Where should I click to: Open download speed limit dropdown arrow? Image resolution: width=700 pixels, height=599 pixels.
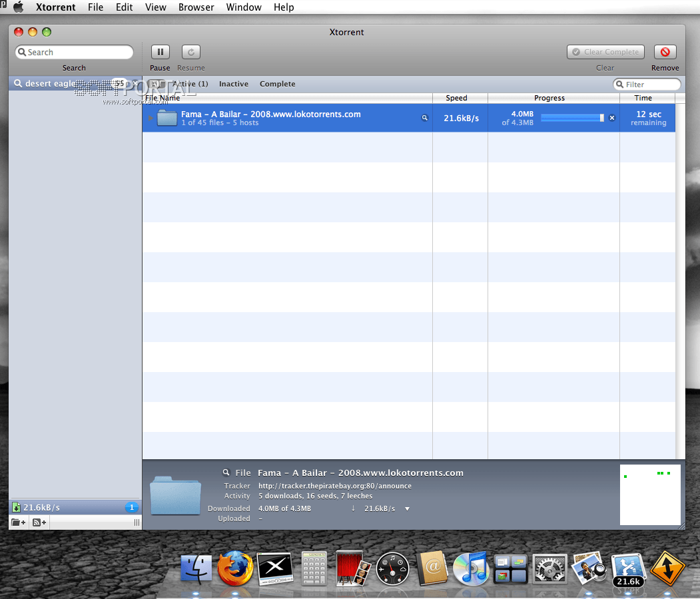(407, 508)
